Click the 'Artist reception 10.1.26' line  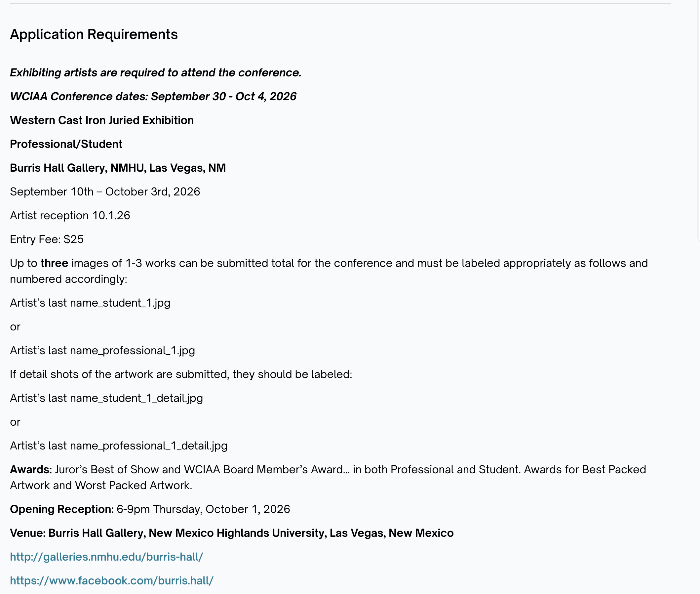[70, 216]
